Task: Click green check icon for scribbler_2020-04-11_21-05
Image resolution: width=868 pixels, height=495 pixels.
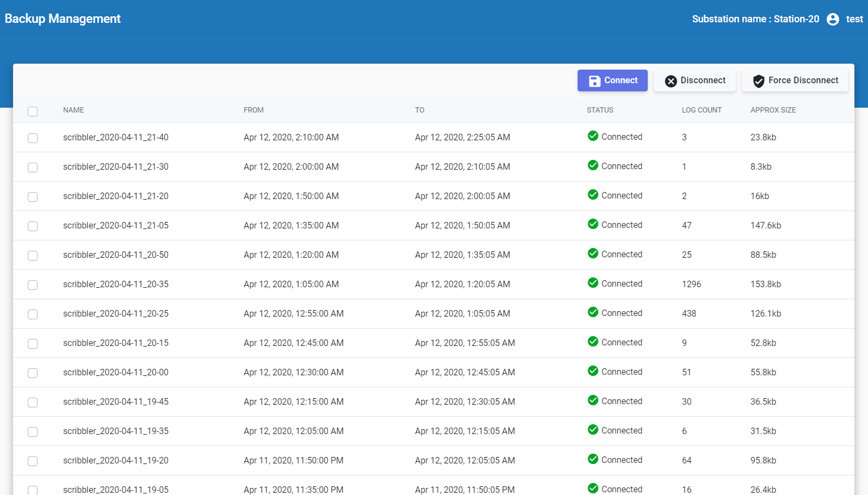Action: tap(593, 224)
